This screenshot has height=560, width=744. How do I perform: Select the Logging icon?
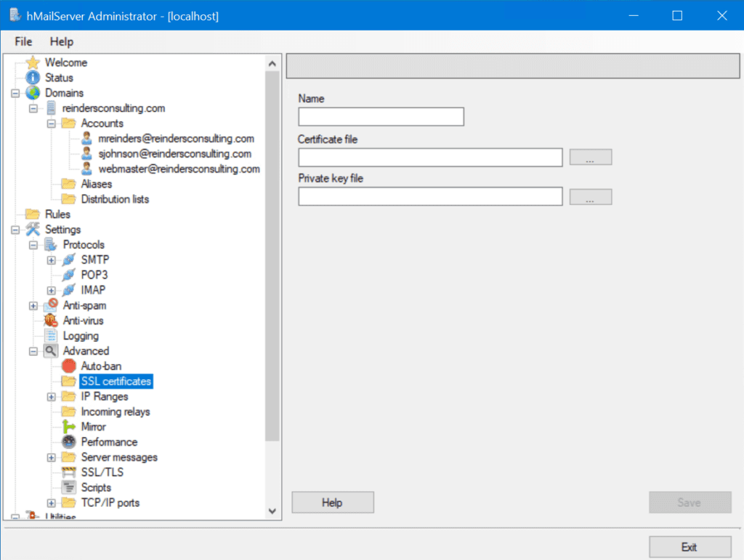coord(52,336)
